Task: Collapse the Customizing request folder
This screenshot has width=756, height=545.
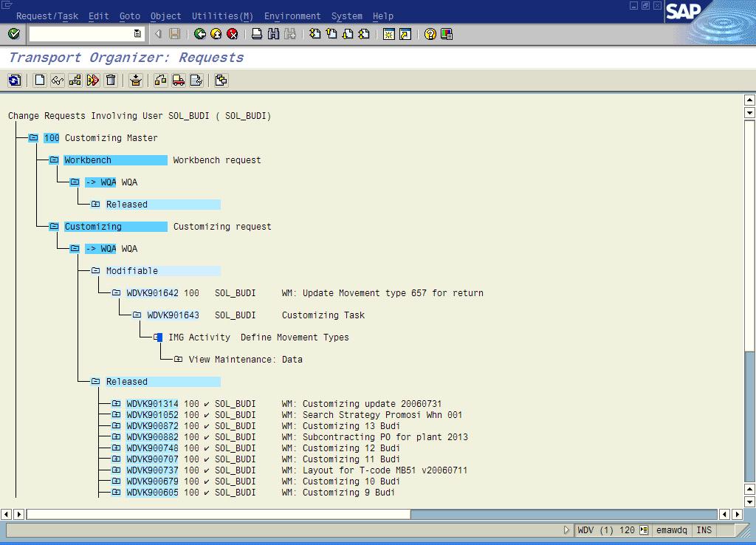Action: 54,227
